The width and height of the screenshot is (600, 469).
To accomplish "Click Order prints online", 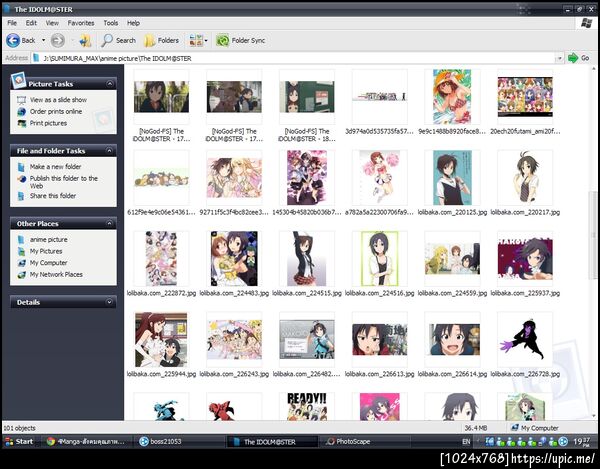I will 56,111.
